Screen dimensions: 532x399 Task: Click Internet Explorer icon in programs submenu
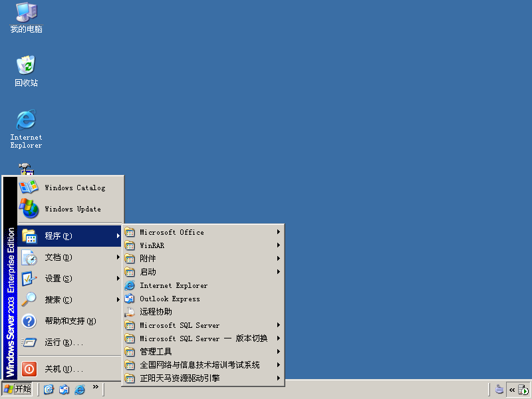coord(130,285)
